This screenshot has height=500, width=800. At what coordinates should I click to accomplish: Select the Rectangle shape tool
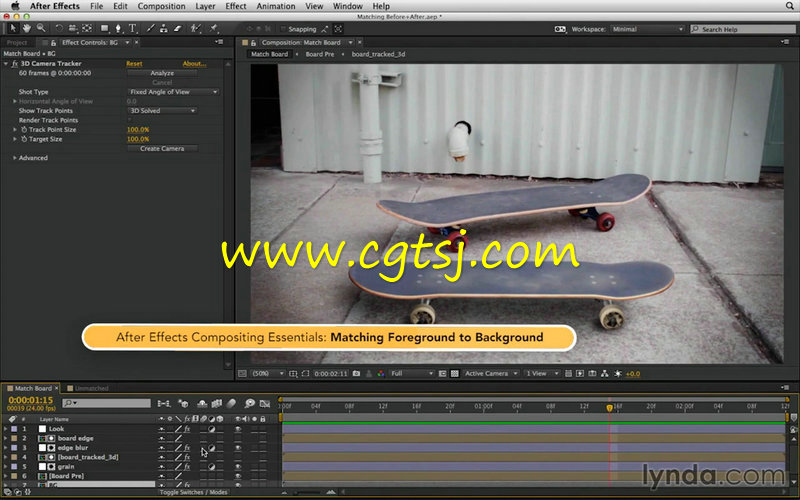[x=105, y=29]
